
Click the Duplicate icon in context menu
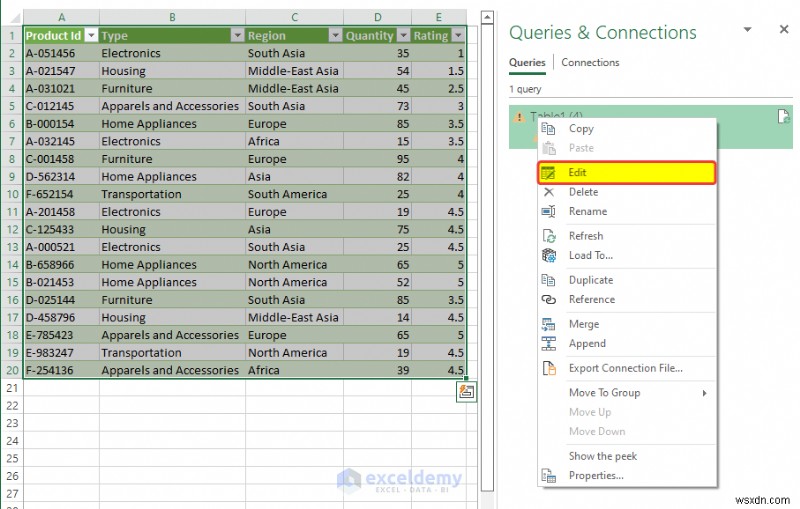[548, 281]
